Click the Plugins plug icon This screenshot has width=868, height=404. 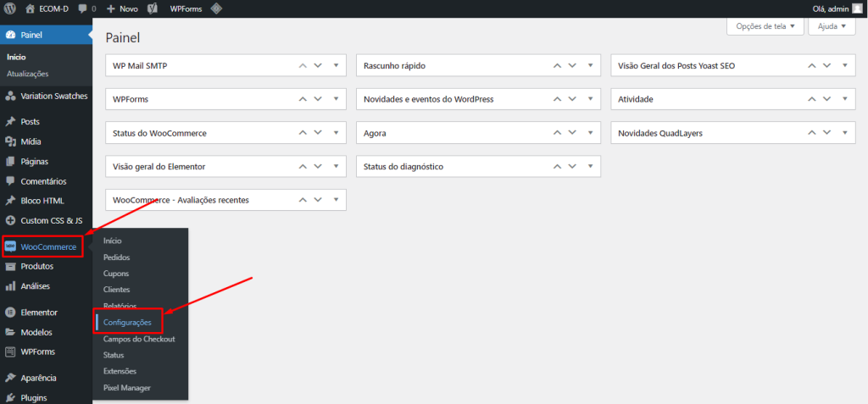[x=10, y=398]
